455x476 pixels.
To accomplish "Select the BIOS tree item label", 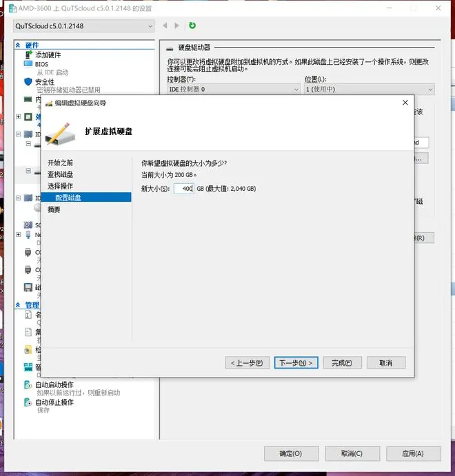I will click(x=41, y=64).
